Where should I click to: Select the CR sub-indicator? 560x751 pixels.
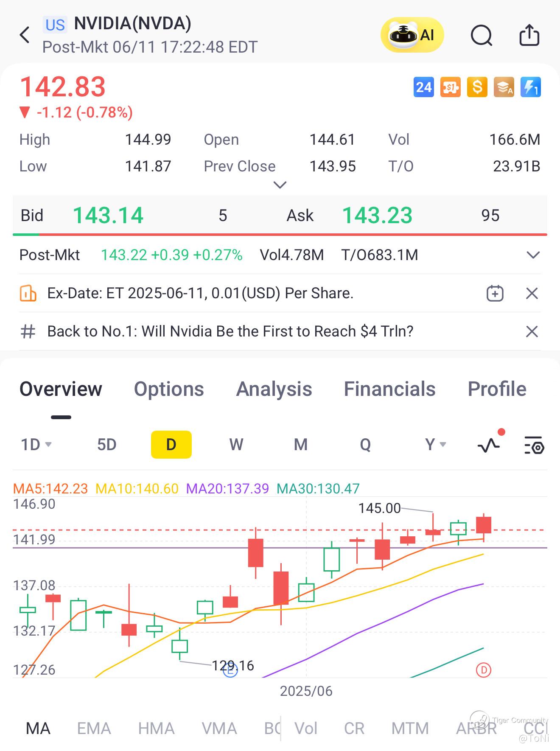coord(354,729)
